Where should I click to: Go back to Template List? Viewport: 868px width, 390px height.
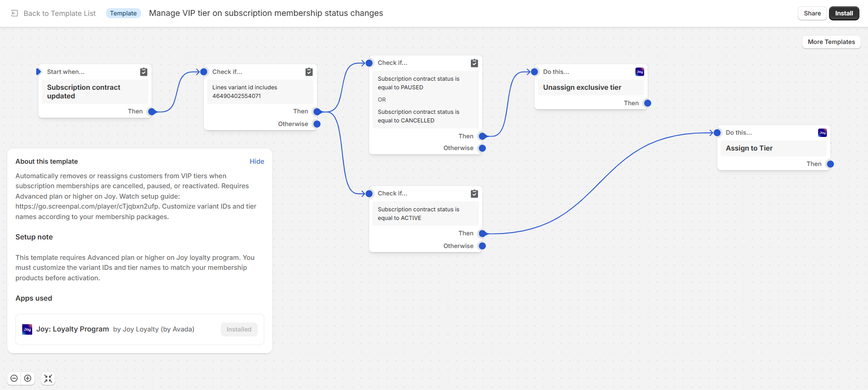pyautogui.click(x=59, y=14)
